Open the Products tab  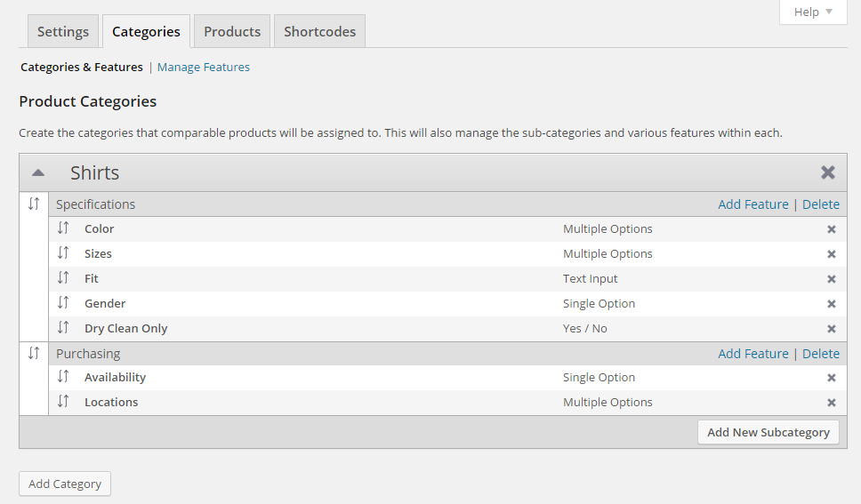(x=232, y=32)
